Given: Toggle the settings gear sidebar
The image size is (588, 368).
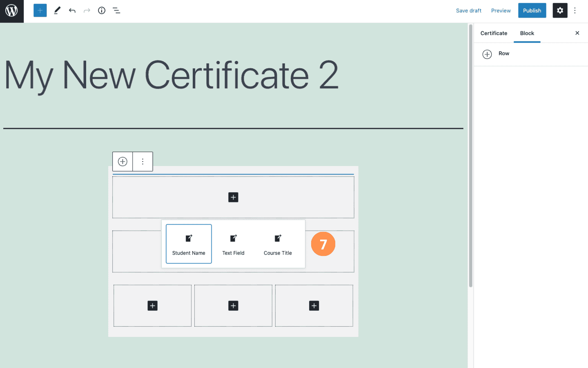Looking at the screenshot, I should 560,11.
